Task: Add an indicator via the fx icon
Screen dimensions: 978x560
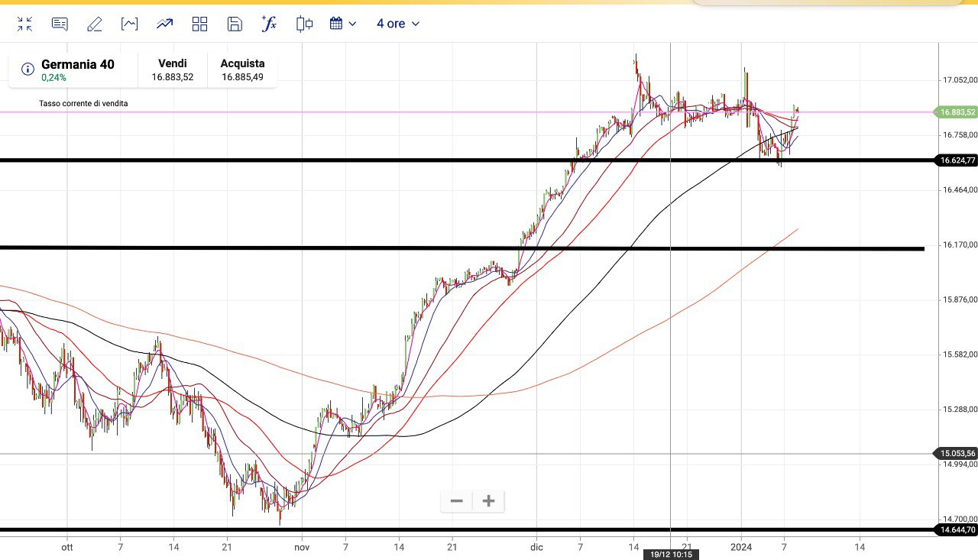Action: click(269, 24)
